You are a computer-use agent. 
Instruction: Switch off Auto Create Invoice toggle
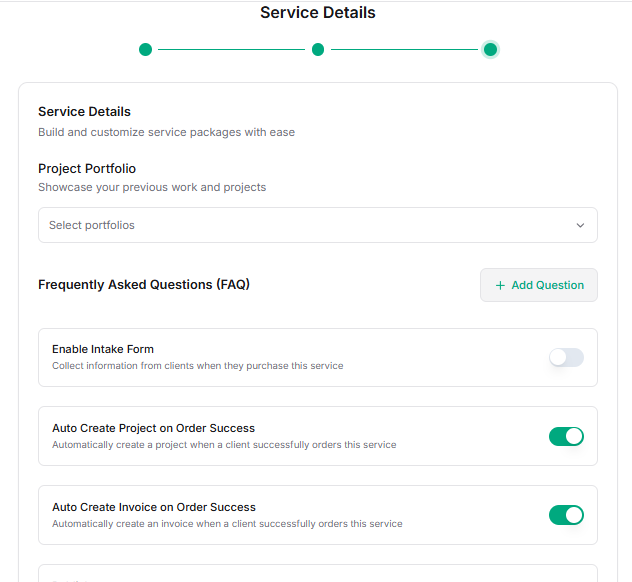[x=566, y=515]
